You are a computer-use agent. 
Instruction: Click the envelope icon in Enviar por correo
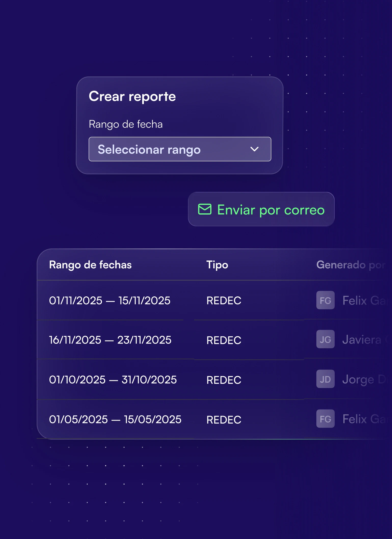[x=205, y=209]
